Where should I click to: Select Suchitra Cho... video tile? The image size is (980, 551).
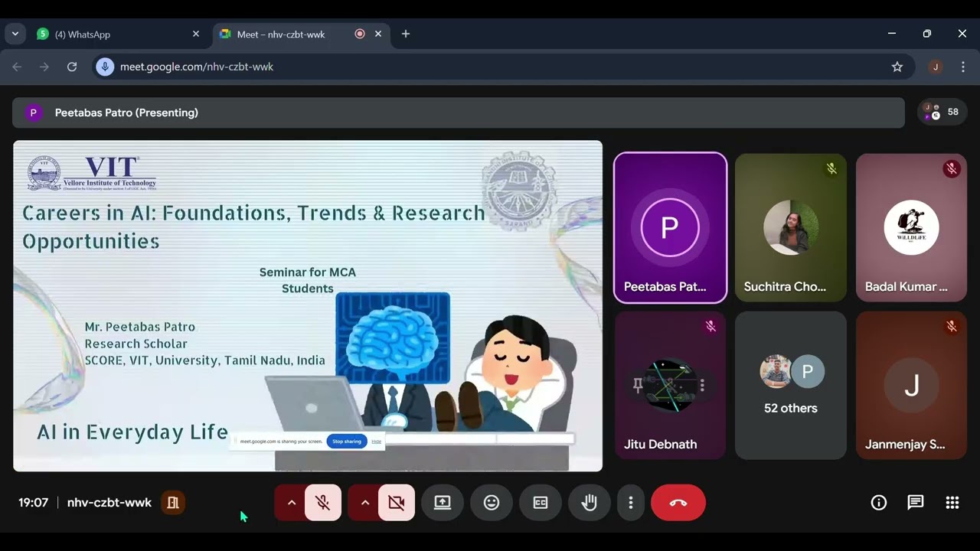click(x=791, y=227)
